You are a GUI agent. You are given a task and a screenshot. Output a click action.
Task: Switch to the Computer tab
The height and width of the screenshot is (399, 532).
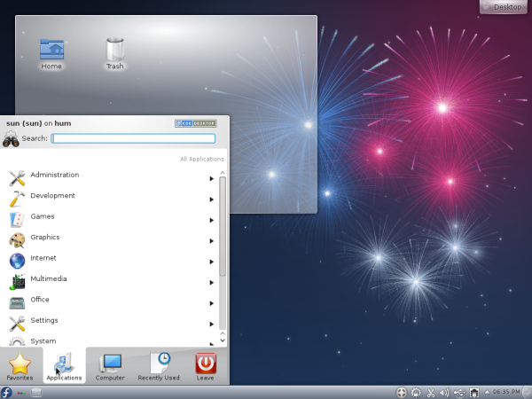pos(111,366)
